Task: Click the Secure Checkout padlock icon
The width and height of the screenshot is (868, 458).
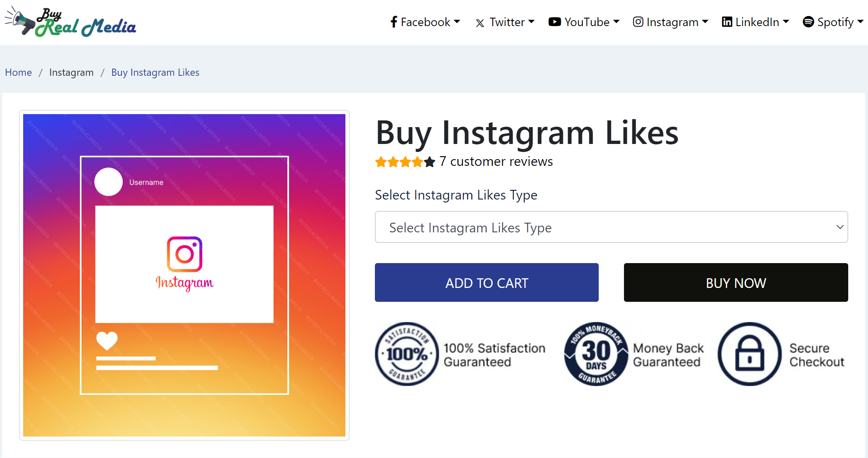Action: pos(749,354)
